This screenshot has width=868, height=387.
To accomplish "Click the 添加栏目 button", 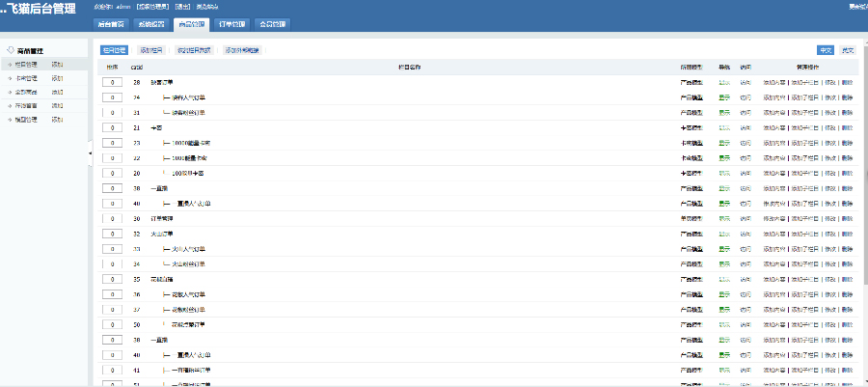I will coord(152,50).
